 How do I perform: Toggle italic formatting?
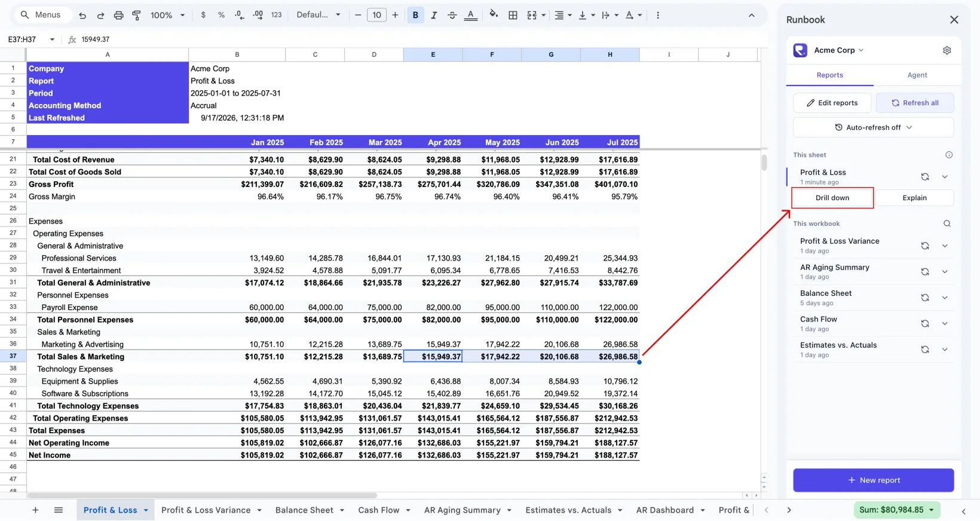pos(434,15)
